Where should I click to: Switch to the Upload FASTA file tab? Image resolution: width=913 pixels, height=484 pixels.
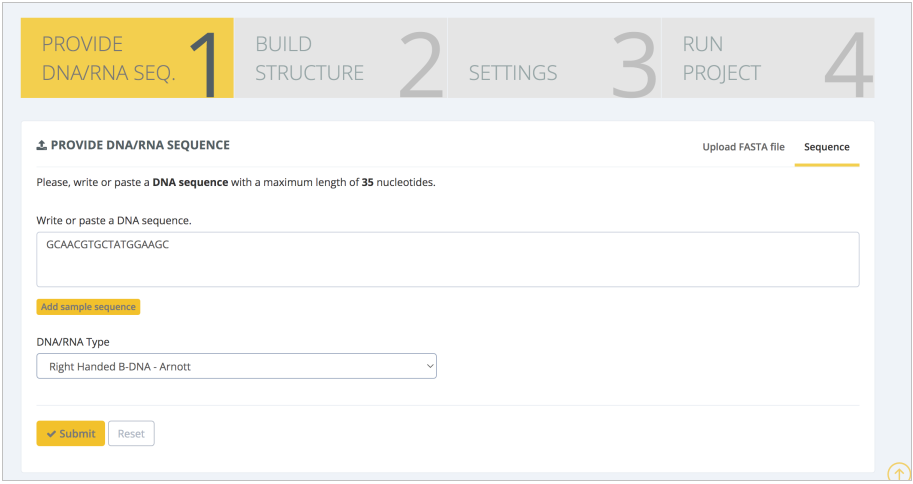tap(743, 147)
